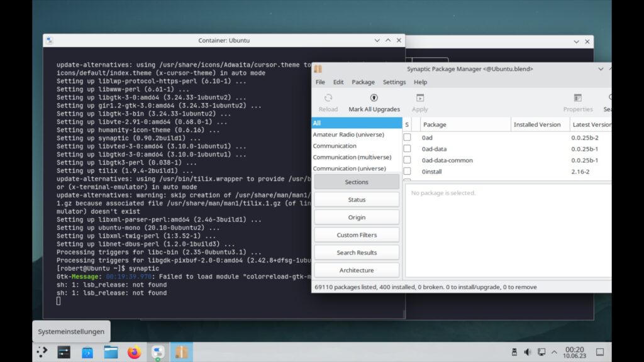Tick the checkbox for package 0ad
Viewport: 644px width, 362px height.
407,137
